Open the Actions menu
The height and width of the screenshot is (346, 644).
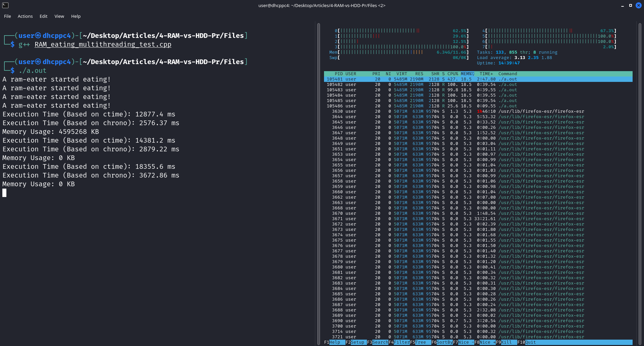click(25, 16)
